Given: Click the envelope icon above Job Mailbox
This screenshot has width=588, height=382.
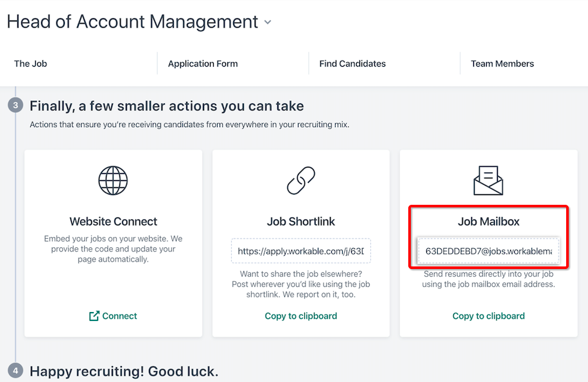Looking at the screenshot, I should [x=489, y=180].
